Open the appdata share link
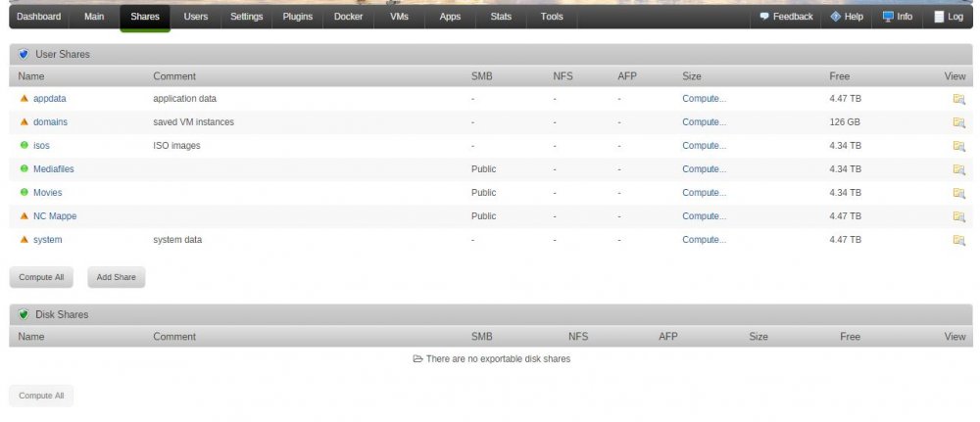This screenshot has width=980, height=422. click(x=49, y=99)
